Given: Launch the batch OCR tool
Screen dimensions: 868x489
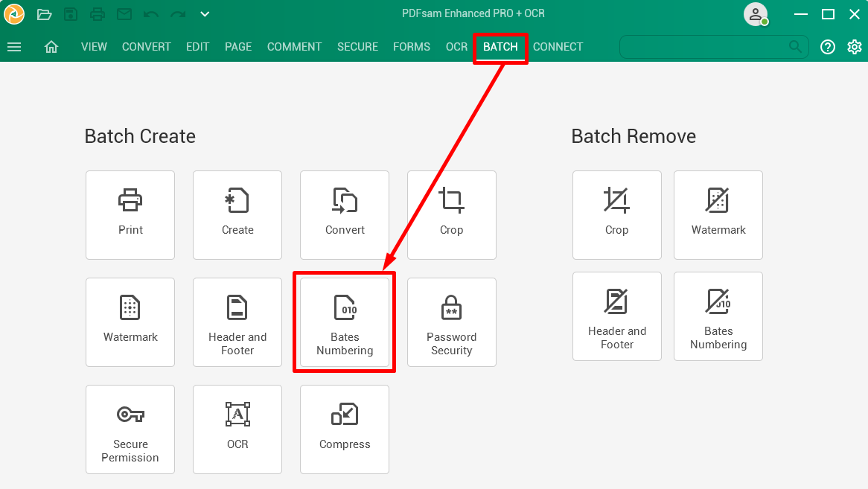Looking at the screenshot, I should 237,429.
